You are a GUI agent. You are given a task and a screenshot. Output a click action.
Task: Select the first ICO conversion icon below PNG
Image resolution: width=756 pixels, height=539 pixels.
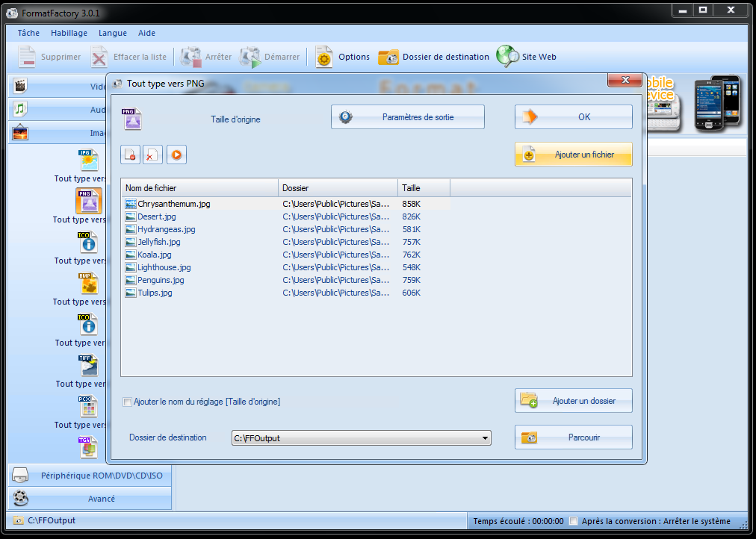tap(89, 242)
